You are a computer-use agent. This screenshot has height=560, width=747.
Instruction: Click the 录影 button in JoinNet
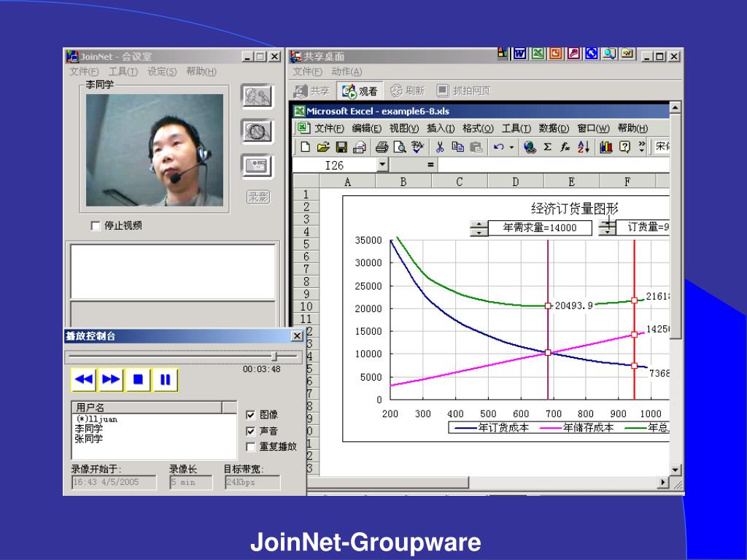point(258,197)
